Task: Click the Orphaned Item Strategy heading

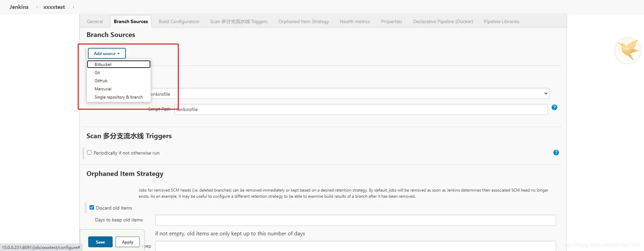Action: click(125, 174)
